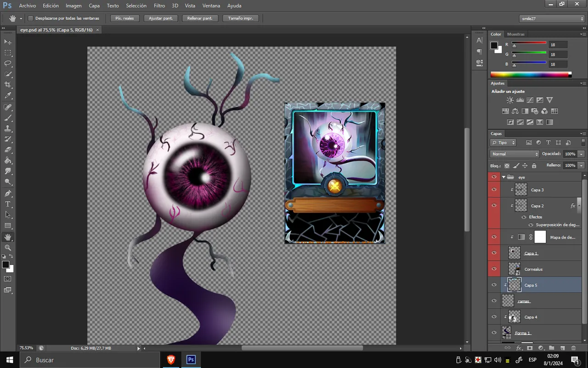588x368 pixels.
Task: Select the Quick Selection tool
Action: (8, 75)
